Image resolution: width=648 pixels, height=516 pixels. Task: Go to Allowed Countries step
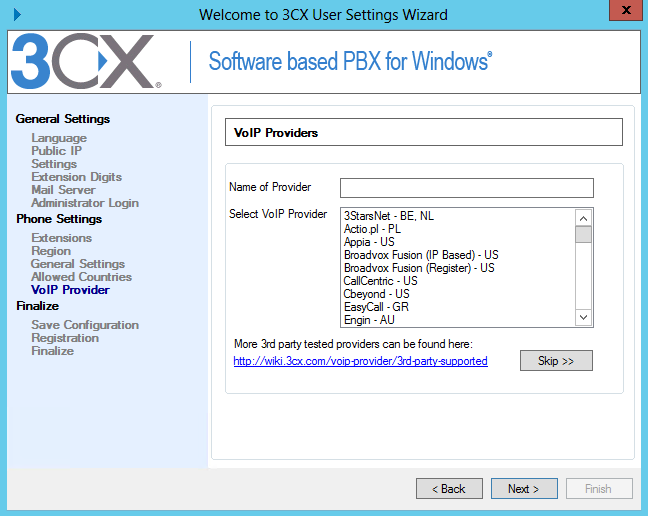(81, 277)
